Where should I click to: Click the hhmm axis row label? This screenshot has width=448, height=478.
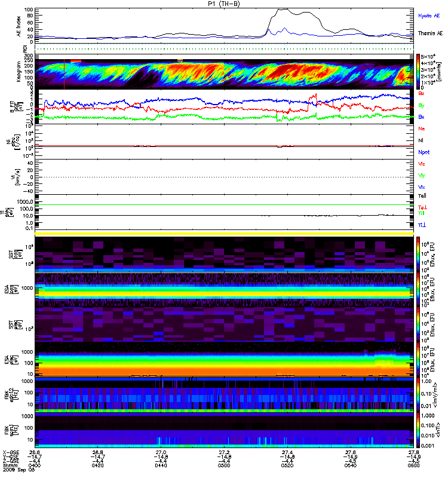click(x=9, y=465)
